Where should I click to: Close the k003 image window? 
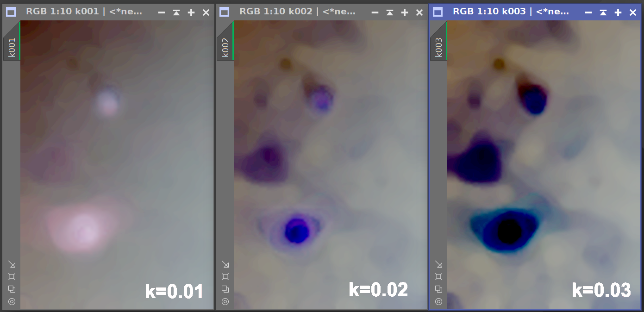[x=633, y=12]
